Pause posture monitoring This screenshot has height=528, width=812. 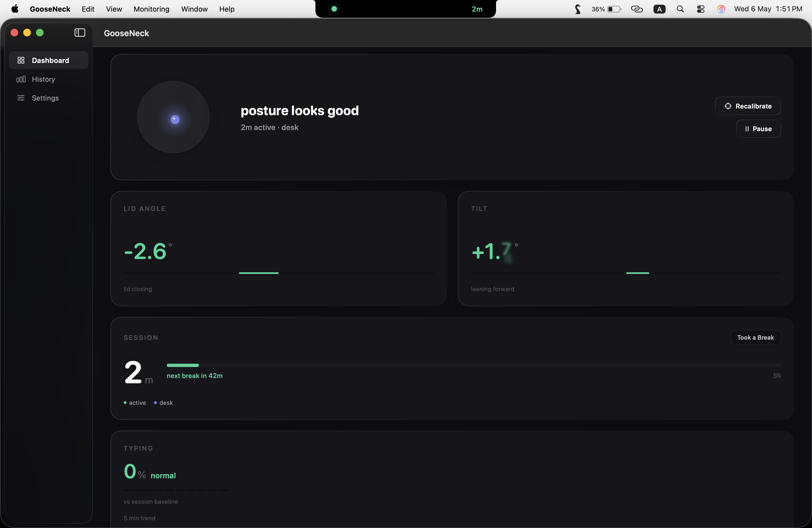pyautogui.click(x=758, y=129)
